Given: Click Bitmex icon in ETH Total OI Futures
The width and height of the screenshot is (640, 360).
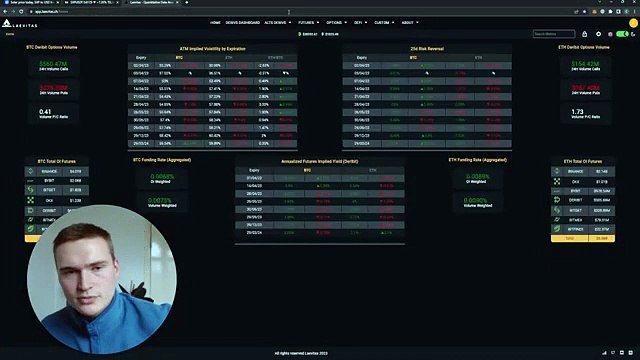Looking at the screenshot, I should 557,220.
